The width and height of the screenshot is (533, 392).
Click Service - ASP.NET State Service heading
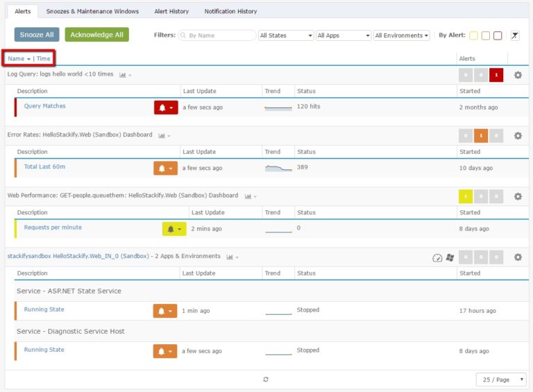point(69,291)
